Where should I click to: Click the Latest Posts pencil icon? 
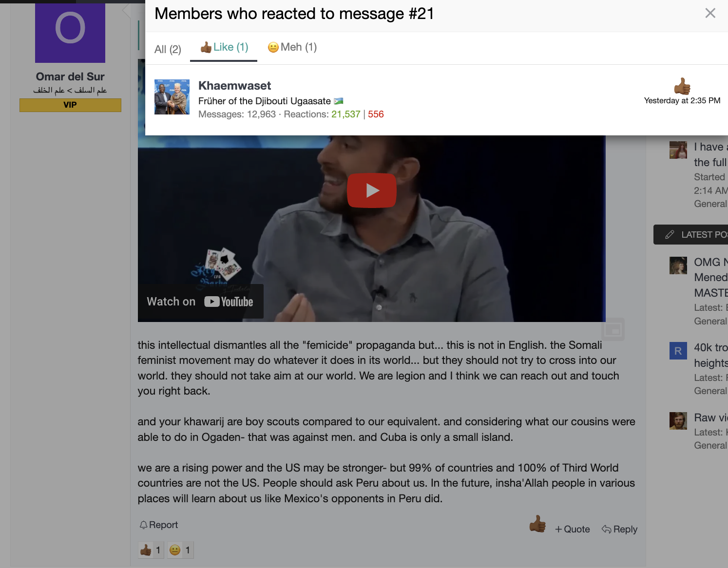tap(670, 235)
